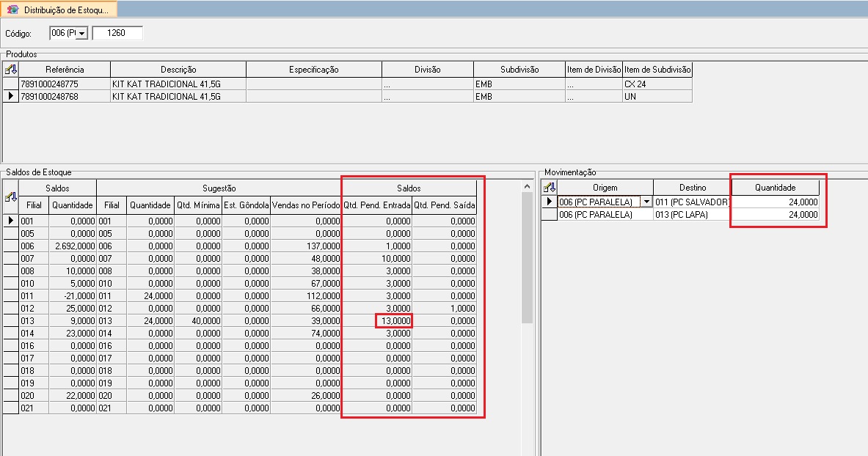This screenshot has height=456, width=868.
Task: Click the Código input field containing 1260
Action: point(117,33)
